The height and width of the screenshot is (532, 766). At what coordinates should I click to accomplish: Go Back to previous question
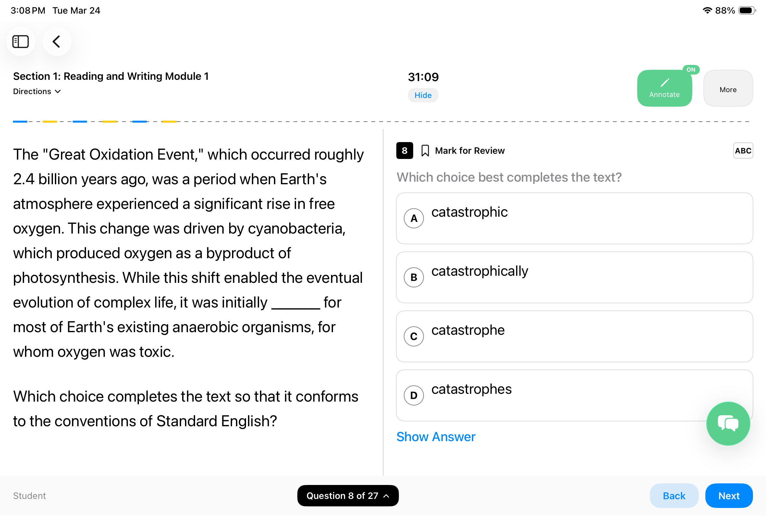673,496
